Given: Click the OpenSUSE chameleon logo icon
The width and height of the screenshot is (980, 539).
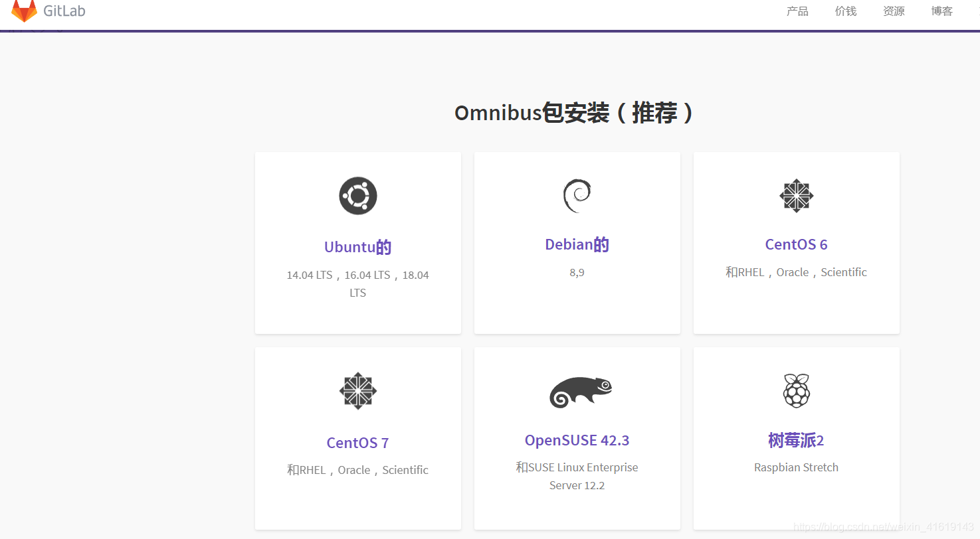Looking at the screenshot, I should [x=581, y=392].
